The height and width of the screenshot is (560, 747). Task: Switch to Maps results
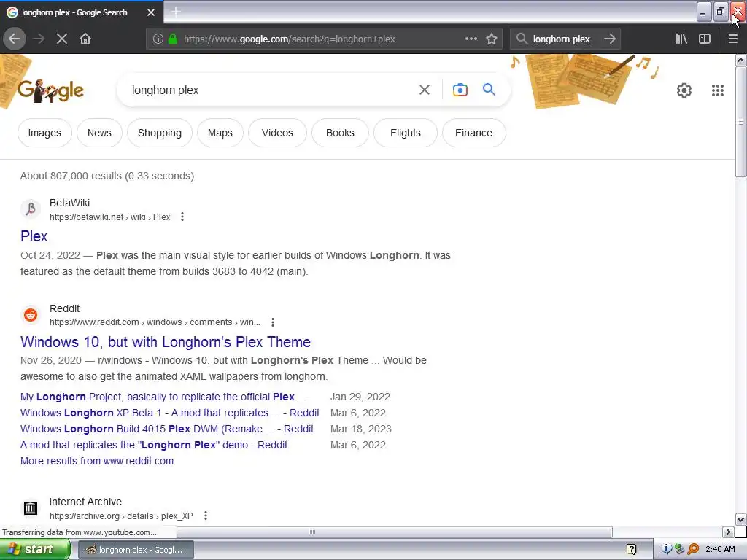pyautogui.click(x=220, y=133)
